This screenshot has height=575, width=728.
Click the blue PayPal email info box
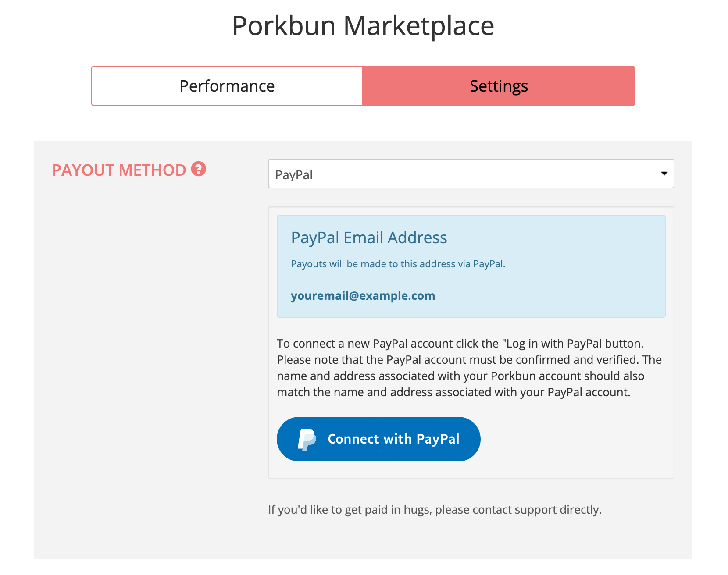click(471, 266)
